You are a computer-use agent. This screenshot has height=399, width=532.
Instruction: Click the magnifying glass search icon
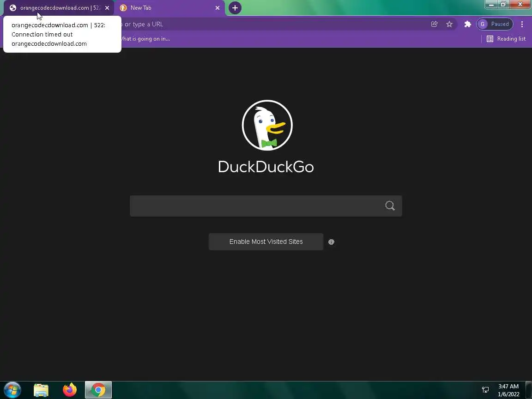coord(390,206)
